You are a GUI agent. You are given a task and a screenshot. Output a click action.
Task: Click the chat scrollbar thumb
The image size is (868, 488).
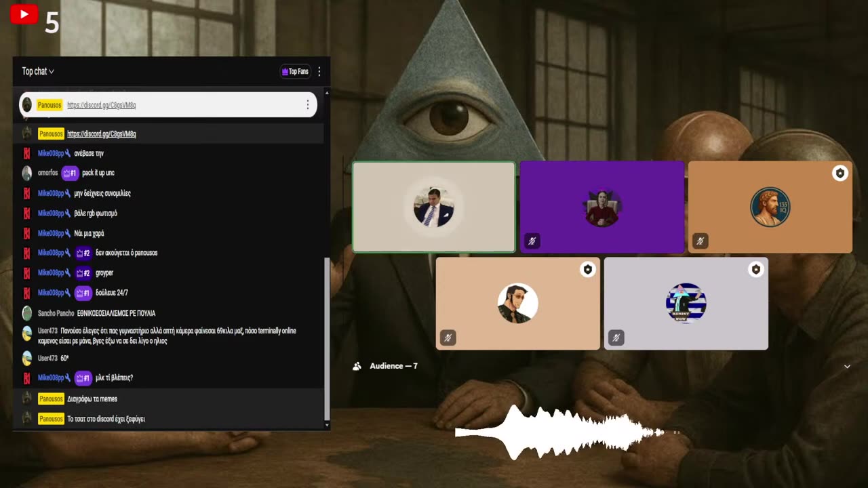tap(327, 338)
